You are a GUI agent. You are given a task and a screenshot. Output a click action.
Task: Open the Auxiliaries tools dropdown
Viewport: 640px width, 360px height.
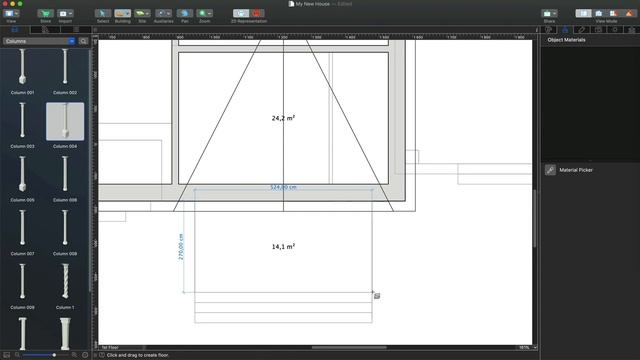click(163, 13)
